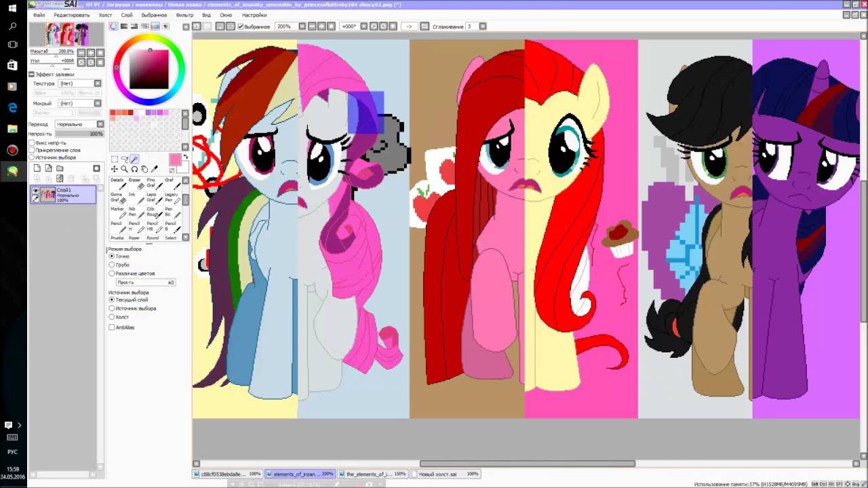This screenshot has height=488, width=868.
Task: Click the canvas horizontal scrollbar
Action: (x=527, y=464)
